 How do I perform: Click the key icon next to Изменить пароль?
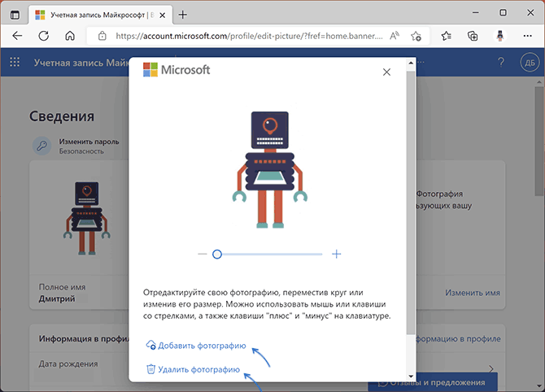[x=42, y=146]
